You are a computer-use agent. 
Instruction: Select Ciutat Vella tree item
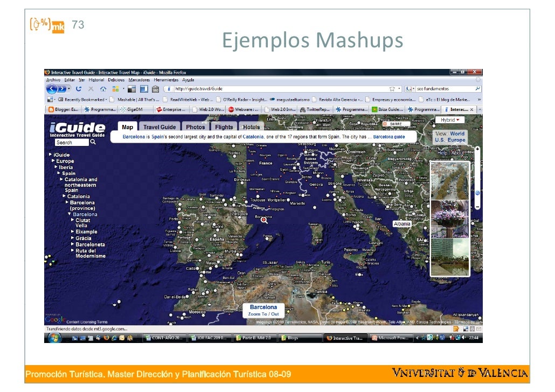(83, 223)
